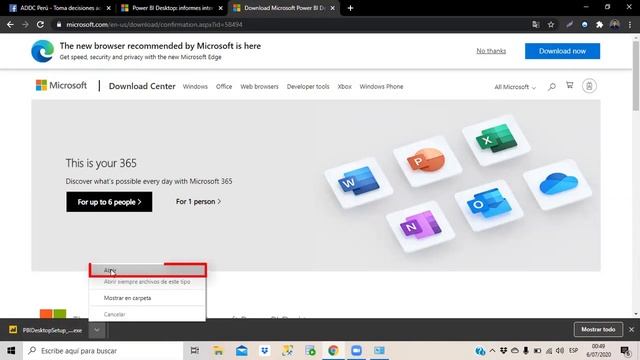640x360 pixels.
Task: Click the Word icon tile
Action: tap(359, 182)
